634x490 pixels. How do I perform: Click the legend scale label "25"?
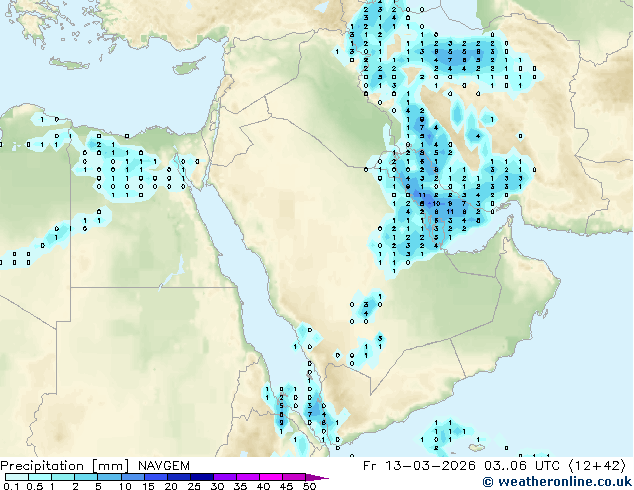(194, 486)
